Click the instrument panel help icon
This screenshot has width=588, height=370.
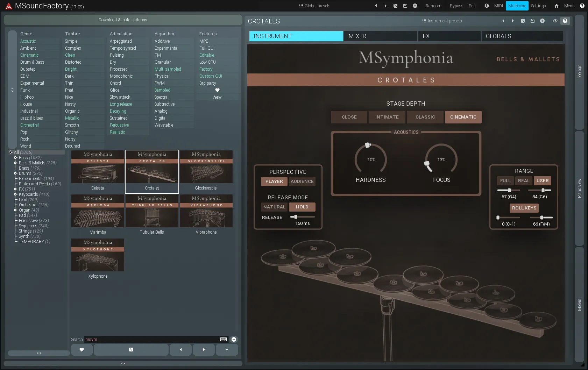tap(565, 21)
